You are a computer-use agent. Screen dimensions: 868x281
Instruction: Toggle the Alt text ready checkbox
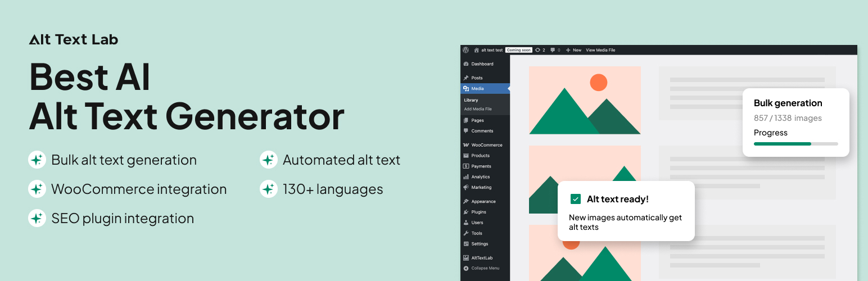click(x=575, y=199)
